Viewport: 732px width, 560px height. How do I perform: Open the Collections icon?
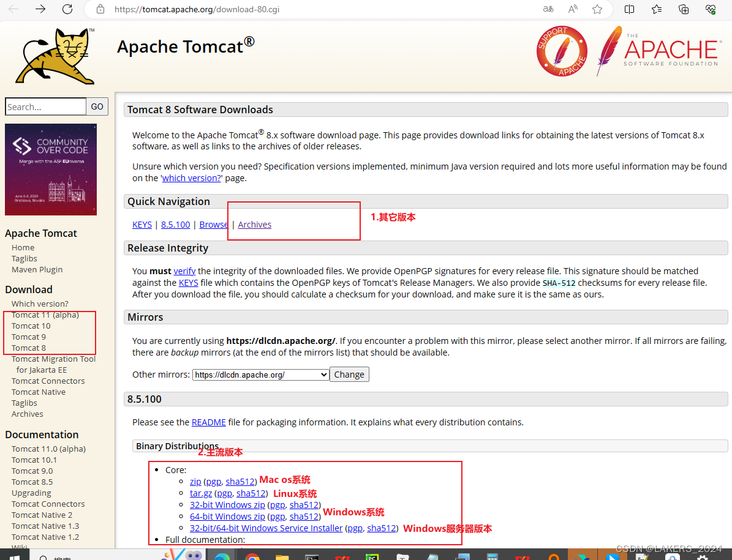684,9
